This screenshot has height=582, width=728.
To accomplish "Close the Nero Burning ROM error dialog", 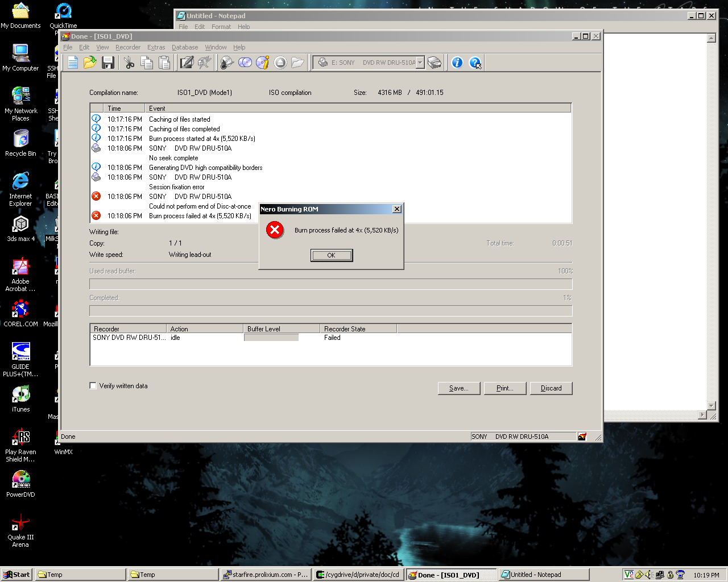I will [x=397, y=209].
